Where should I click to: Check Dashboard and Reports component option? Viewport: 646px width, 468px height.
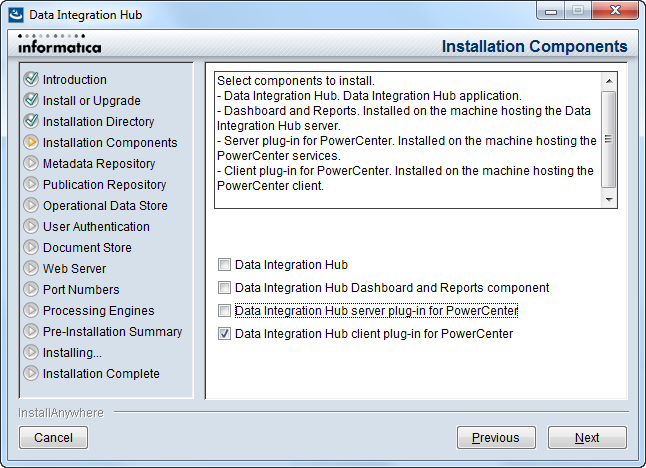(225, 288)
